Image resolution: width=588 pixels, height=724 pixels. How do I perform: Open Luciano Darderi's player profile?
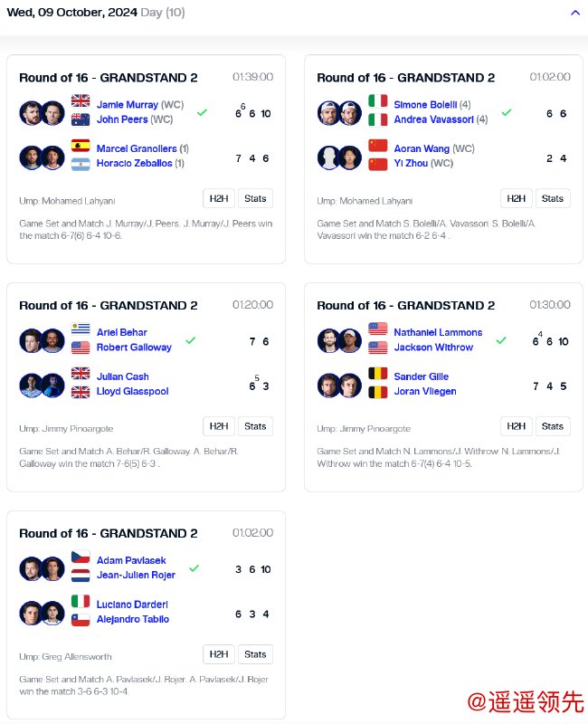pyautogui.click(x=132, y=605)
